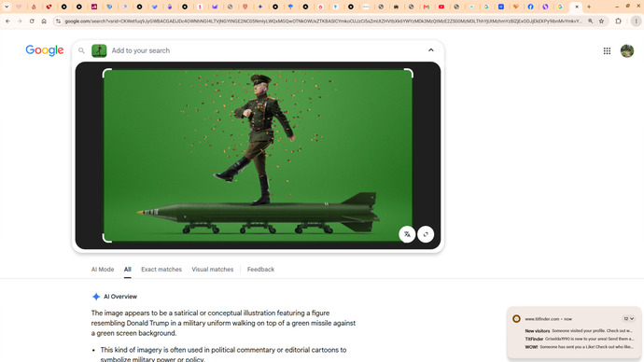
Task: Switch to the Facebook tab
Action: pyautogui.click(x=531, y=7)
